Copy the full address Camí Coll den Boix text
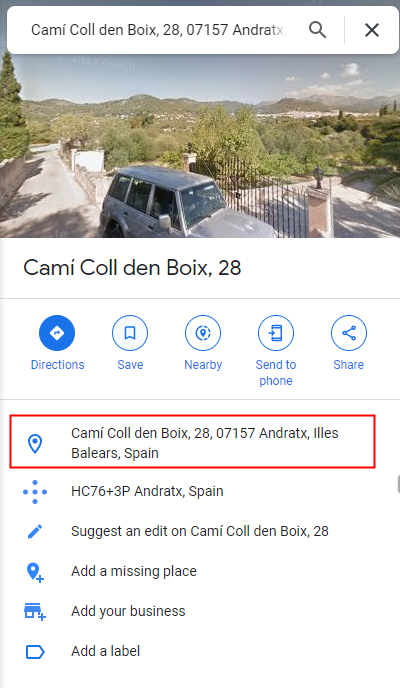Image resolution: width=400 pixels, height=688 pixels. [205, 443]
